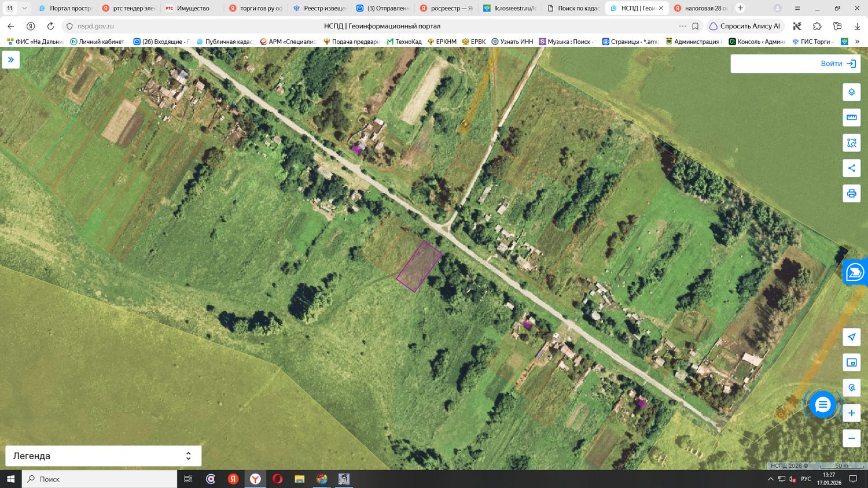Select the ruler measurement tool
The image size is (868, 488).
coord(851,117)
